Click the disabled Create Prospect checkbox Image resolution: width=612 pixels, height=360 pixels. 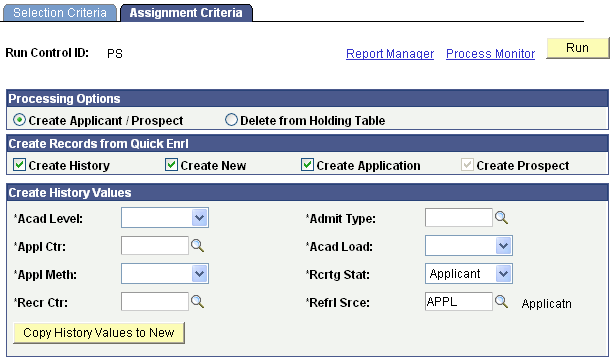467,165
